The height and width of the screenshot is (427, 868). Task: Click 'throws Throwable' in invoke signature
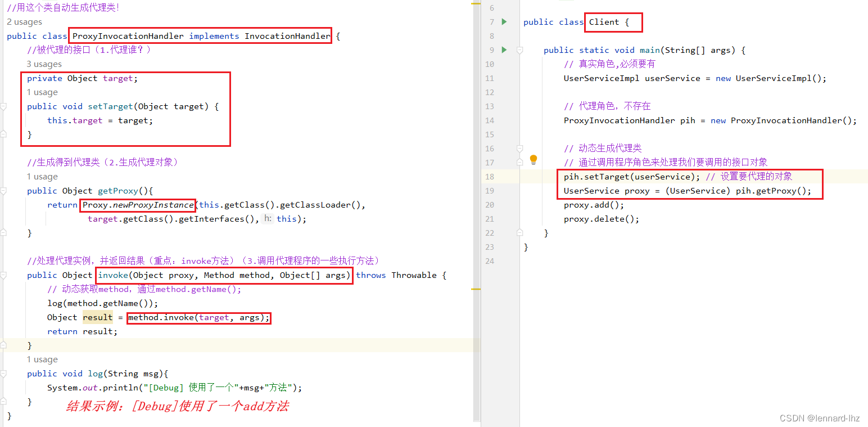396,275
